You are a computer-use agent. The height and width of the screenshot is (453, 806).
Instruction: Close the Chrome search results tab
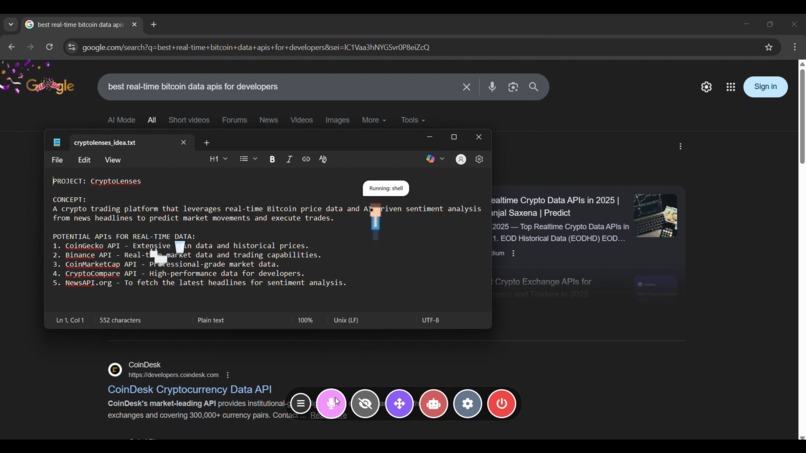134,24
